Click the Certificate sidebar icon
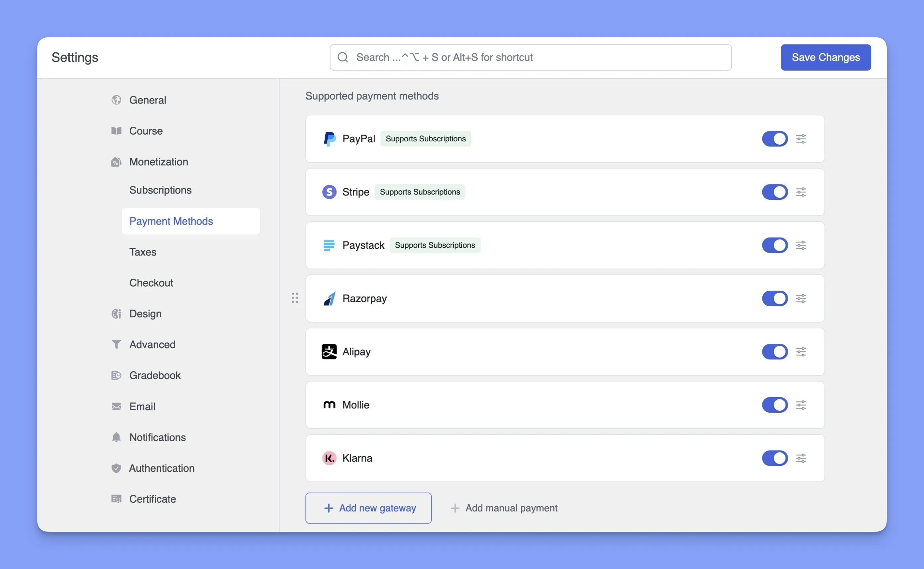 click(x=116, y=499)
